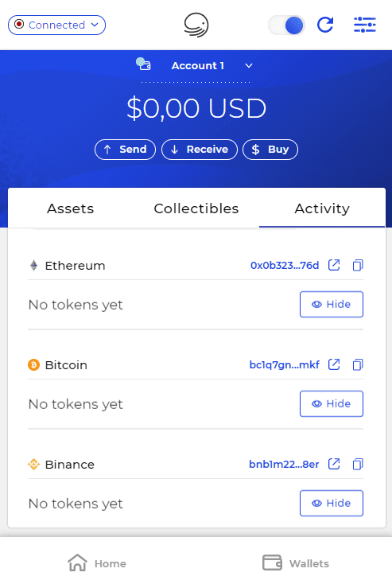The height and width of the screenshot is (584, 392).
Task: Hide the Ethereum tokens section
Action: 332,304
